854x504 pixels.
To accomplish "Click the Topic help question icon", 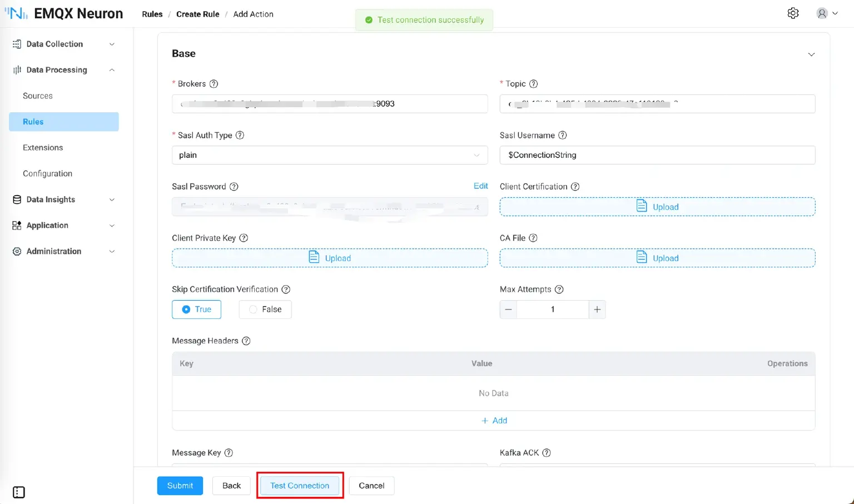I will (x=533, y=84).
